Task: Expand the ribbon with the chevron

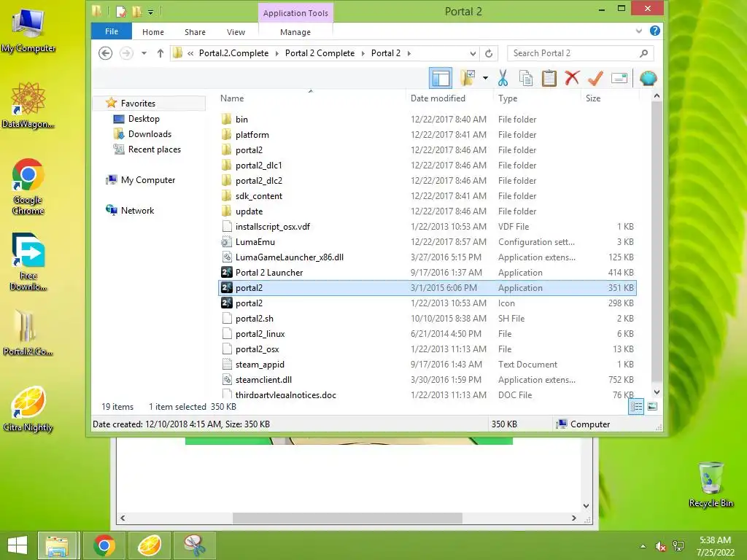Action: 639,31
